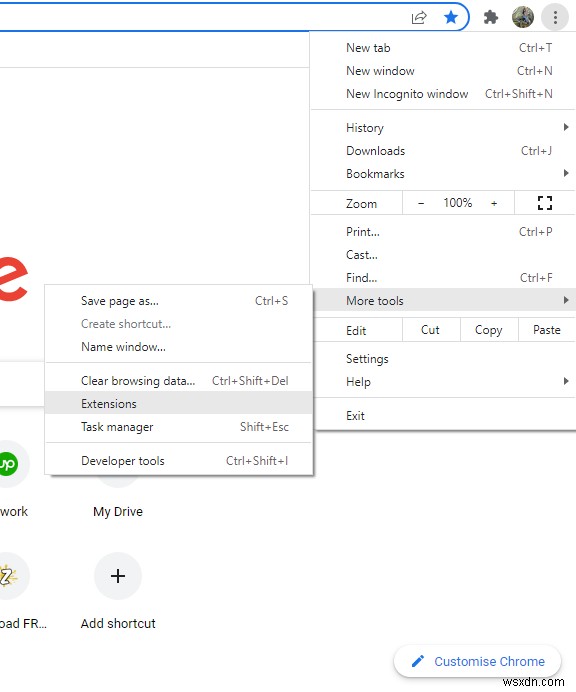The width and height of the screenshot is (576, 692).
Task: Select Name window... in submenu
Action: (x=179, y=346)
